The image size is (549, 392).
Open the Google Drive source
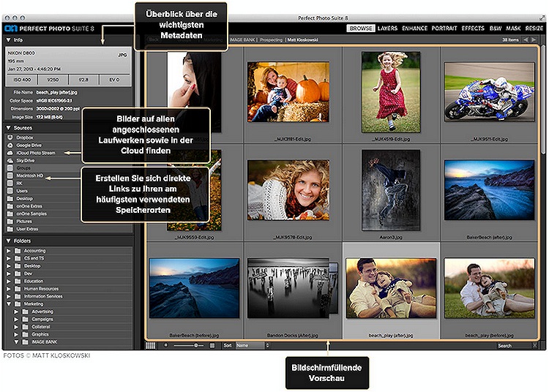click(x=29, y=145)
